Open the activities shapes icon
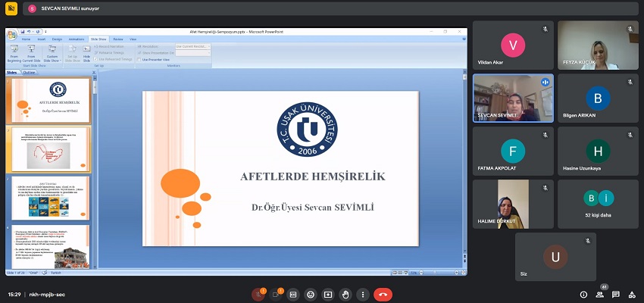Image resolution: width=644 pixels, height=303 pixels. coord(631,294)
